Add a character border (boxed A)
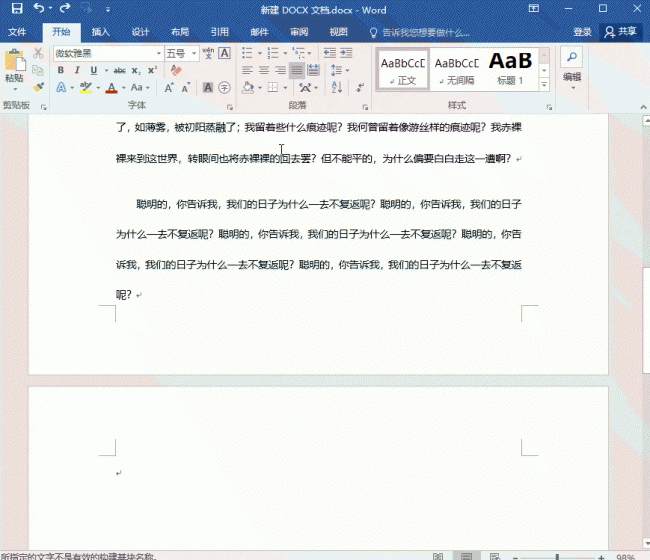This screenshot has height=560, width=650. pyautogui.click(x=224, y=53)
